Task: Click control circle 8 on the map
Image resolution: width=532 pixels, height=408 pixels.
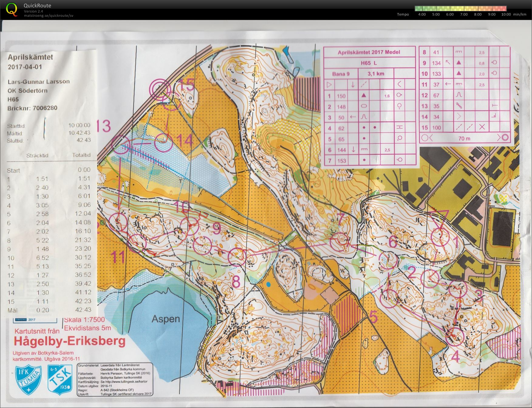Action: 237,257
